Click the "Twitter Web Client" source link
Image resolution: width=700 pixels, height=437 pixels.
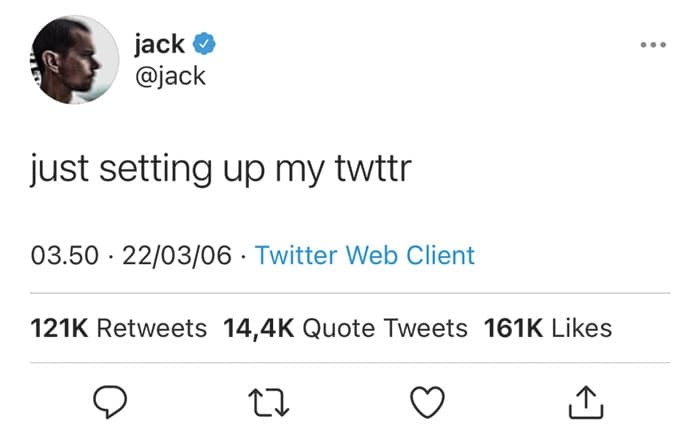[365, 255]
